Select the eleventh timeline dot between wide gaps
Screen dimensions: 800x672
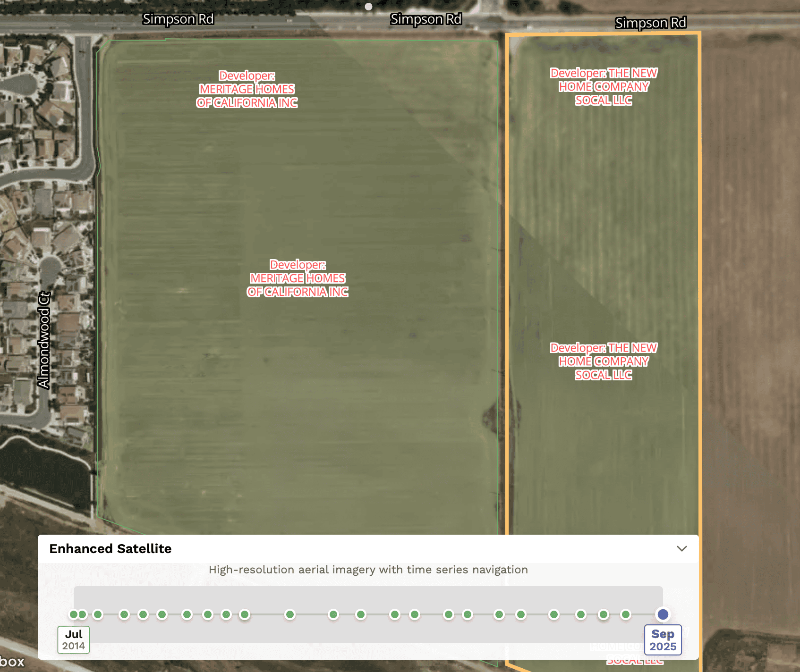coord(290,614)
